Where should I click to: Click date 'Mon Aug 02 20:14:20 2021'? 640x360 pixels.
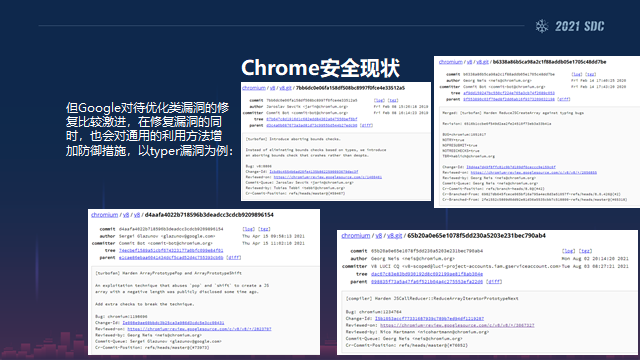click(x=595, y=259)
